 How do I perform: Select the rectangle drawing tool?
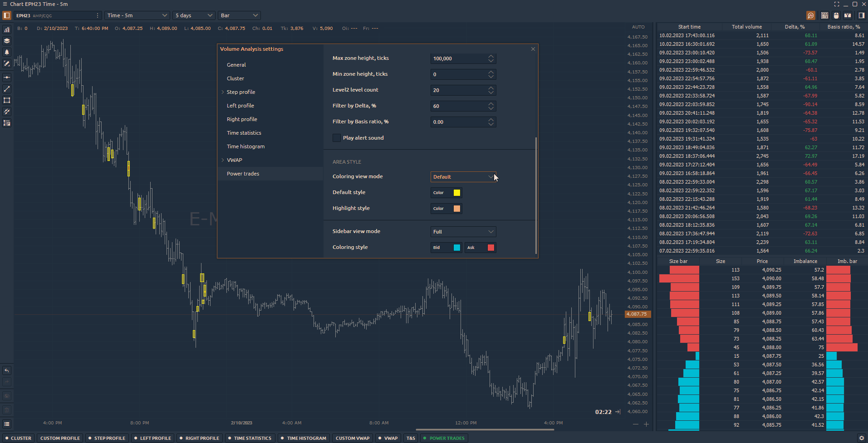click(7, 100)
